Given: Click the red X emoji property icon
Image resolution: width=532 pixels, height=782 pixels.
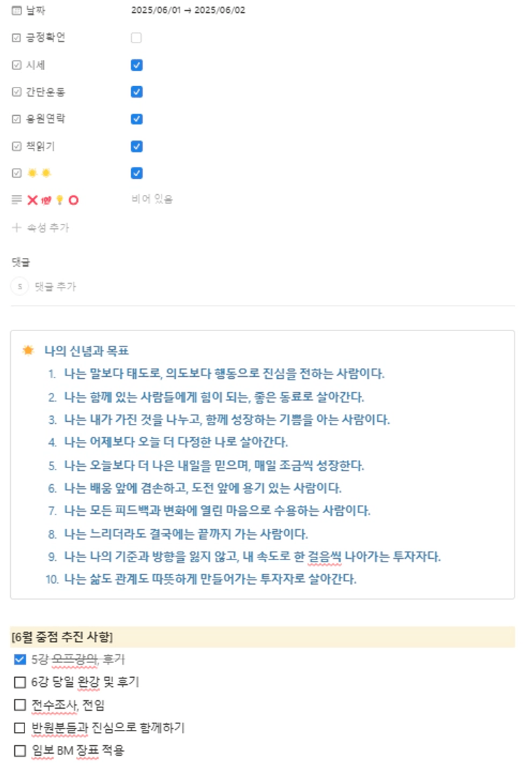Looking at the screenshot, I should pyautogui.click(x=32, y=200).
